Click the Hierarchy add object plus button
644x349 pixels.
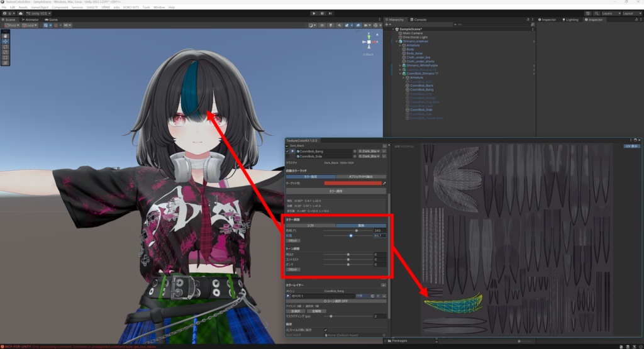[387, 25]
